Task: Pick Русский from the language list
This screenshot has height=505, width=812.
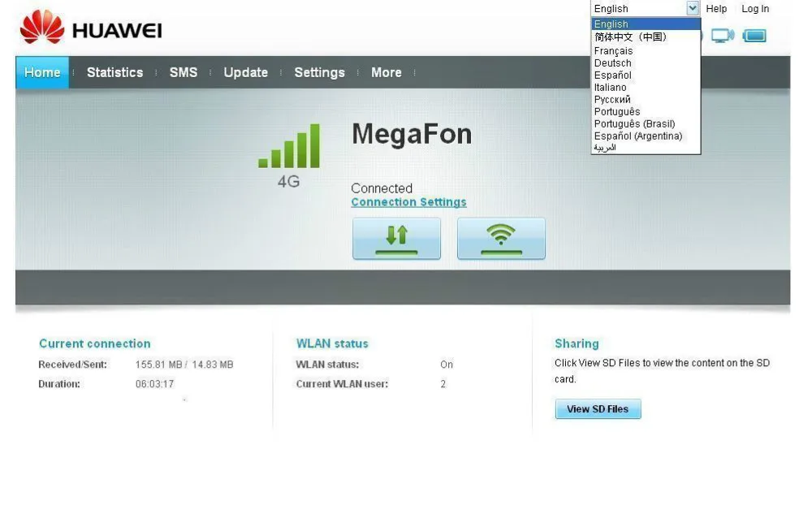Action: [612, 99]
